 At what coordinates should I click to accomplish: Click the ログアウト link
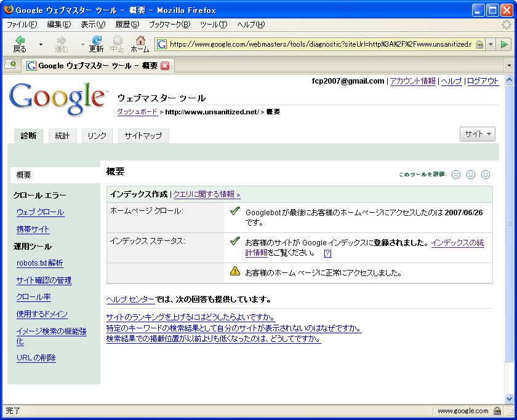pos(483,81)
